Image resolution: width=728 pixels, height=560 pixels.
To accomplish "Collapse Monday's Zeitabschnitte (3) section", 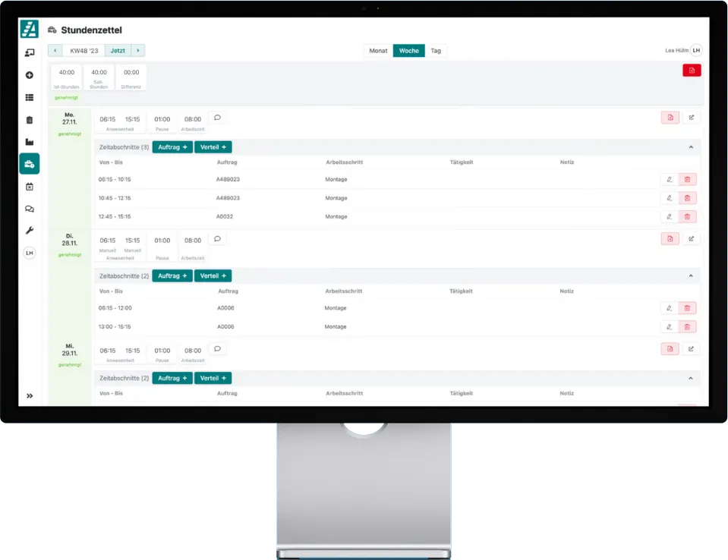I will pyautogui.click(x=691, y=147).
